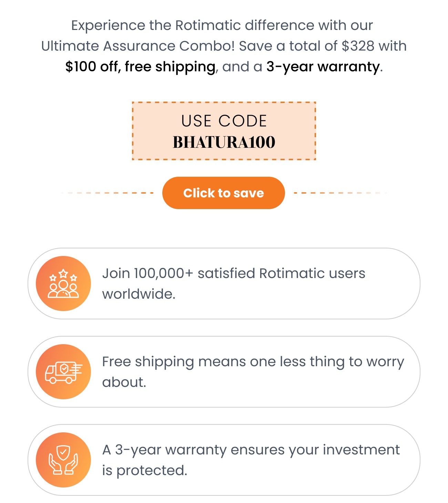Click the Ultimate Assurance Combo phrase
This screenshot has width=448, height=503.
[x=138, y=46]
